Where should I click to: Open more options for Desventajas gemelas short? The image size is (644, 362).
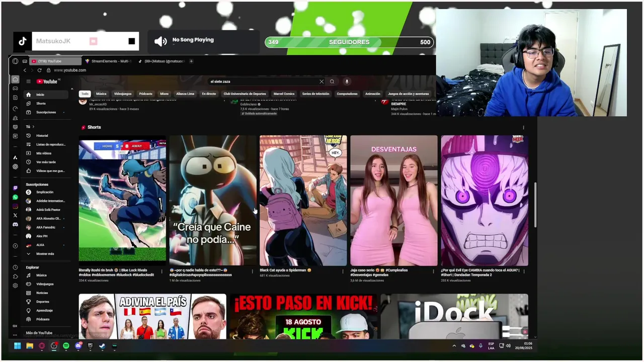[433, 271]
